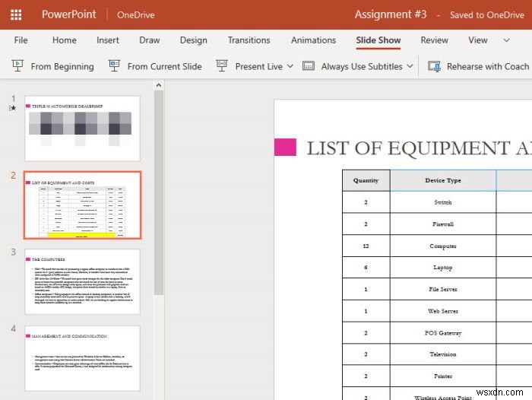Image resolution: width=532 pixels, height=400 pixels.
Task: Switch to the Home tab
Action: point(65,40)
